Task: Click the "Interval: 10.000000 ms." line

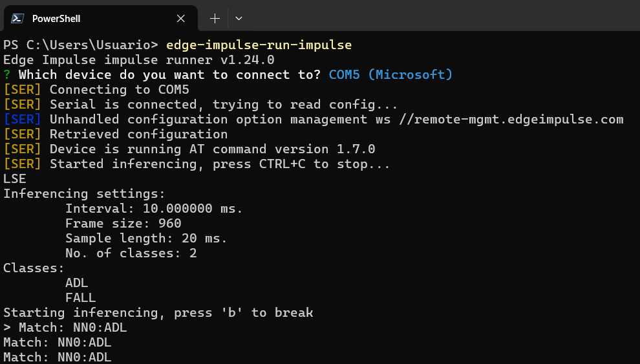Action: [154, 209]
